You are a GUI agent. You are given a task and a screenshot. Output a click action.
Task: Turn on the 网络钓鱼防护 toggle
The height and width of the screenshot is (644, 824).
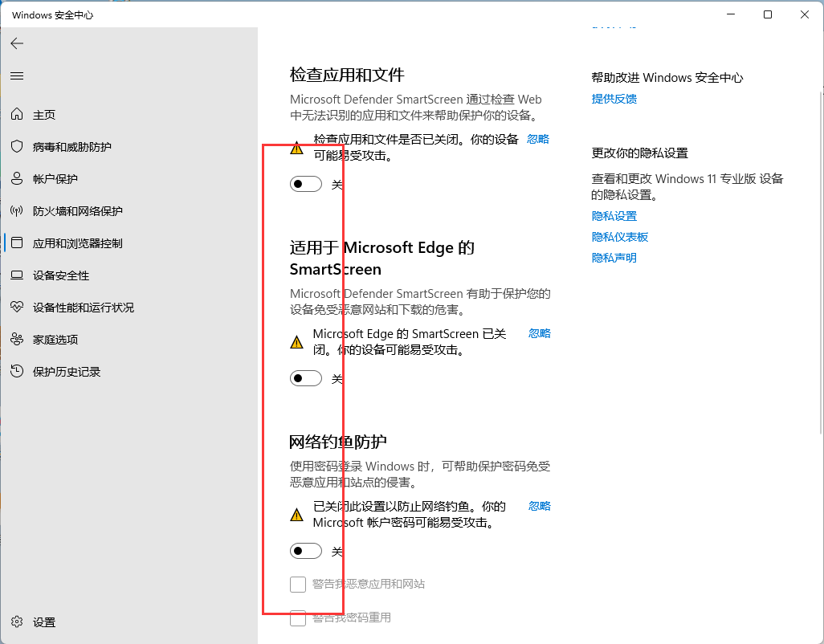pyautogui.click(x=306, y=551)
